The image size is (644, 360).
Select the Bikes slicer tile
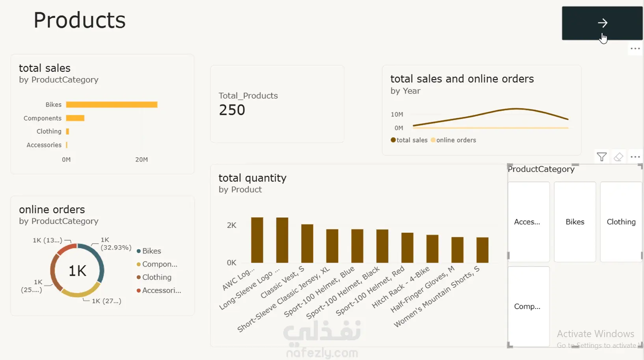point(575,222)
